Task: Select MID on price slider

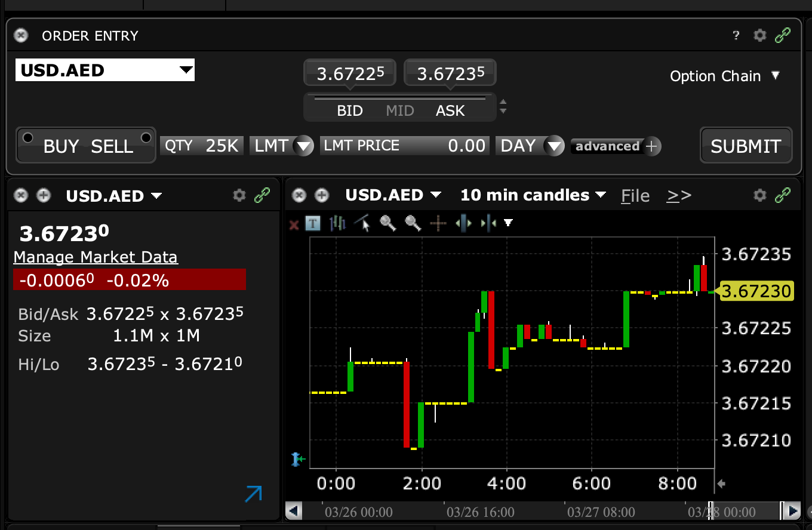Action: coord(400,110)
